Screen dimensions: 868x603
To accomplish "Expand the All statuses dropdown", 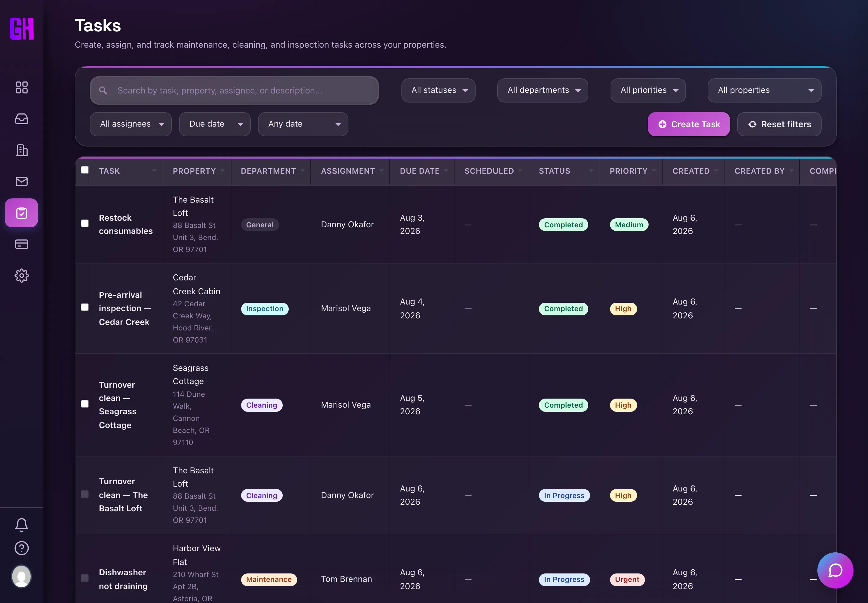I will coord(438,90).
